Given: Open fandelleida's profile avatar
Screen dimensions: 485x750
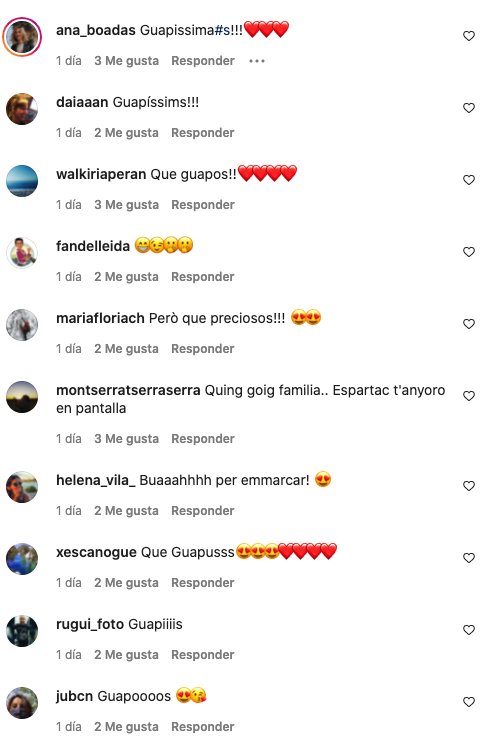Looking at the screenshot, I should [22, 253].
